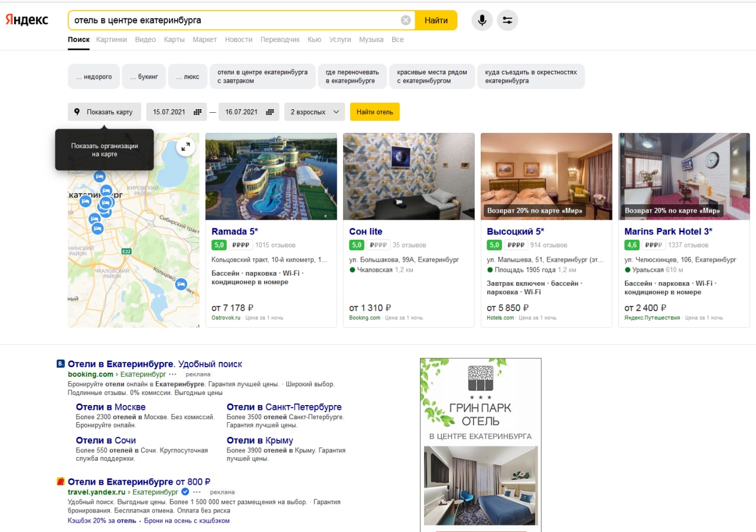Open three-dot menu of booking.com ad
This screenshot has width=756, height=532.
pos(172,374)
